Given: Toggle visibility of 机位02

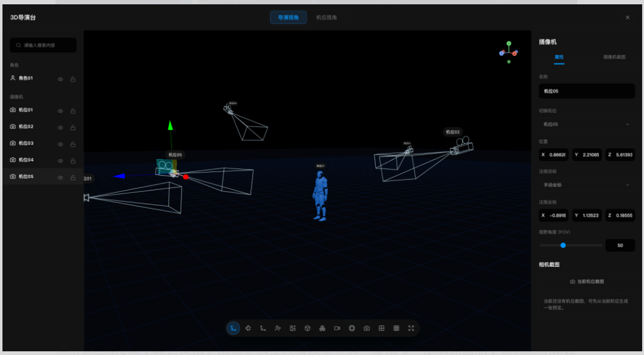Looking at the screenshot, I should (60, 128).
